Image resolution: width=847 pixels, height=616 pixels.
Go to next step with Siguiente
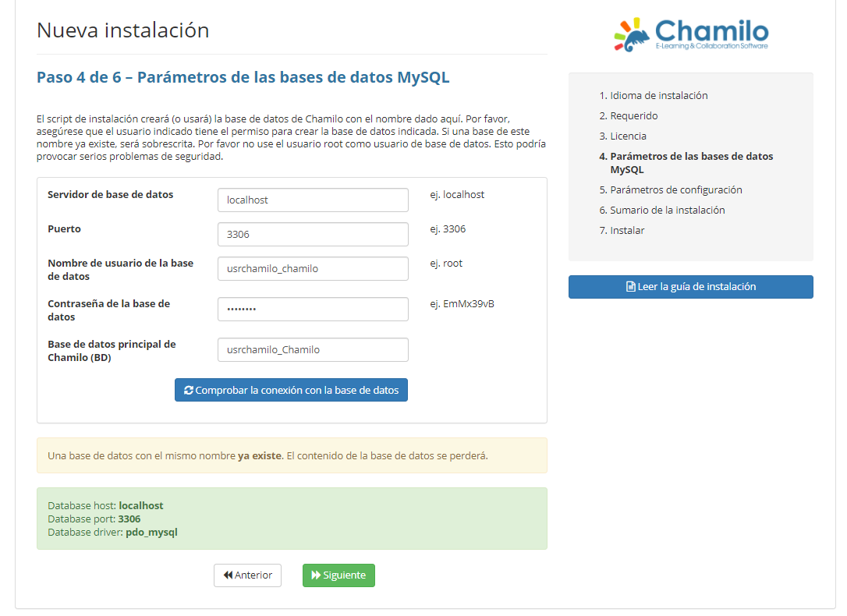[338, 575]
